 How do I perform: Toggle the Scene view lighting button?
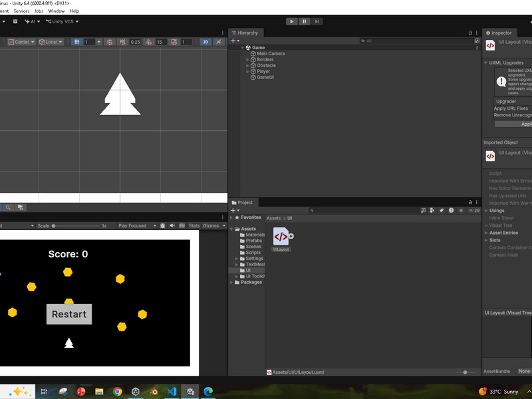click(219, 42)
